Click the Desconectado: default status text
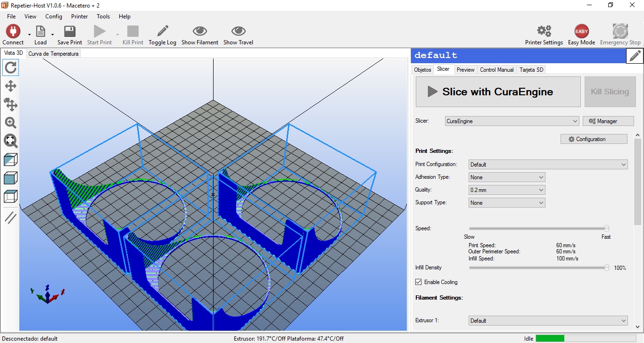 tap(29, 339)
